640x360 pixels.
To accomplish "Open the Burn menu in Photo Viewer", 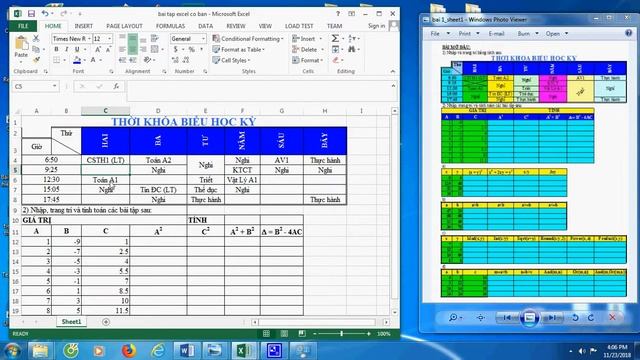I will [x=528, y=33].
